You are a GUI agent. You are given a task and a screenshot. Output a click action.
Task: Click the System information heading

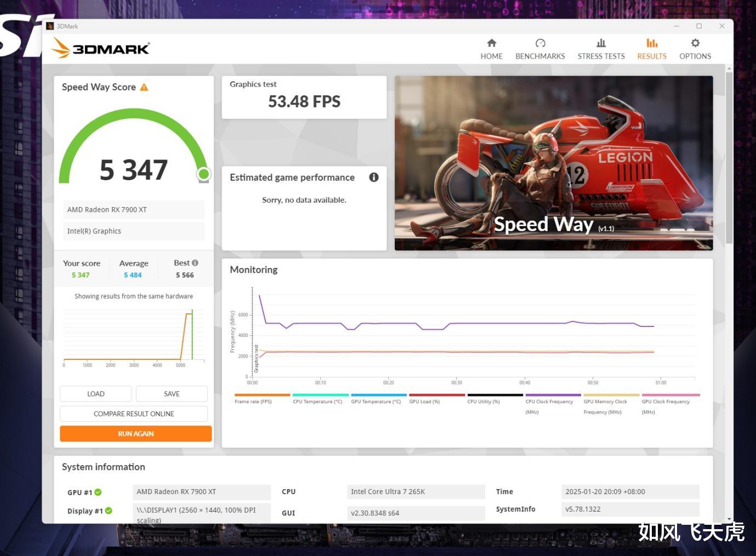pos(104,467)
